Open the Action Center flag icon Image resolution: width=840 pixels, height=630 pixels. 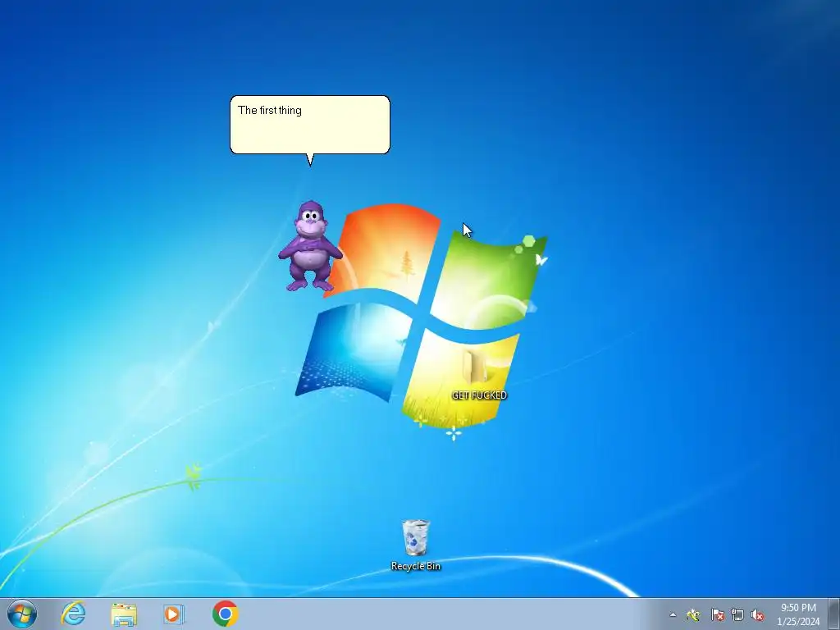[x=717, y=615]
